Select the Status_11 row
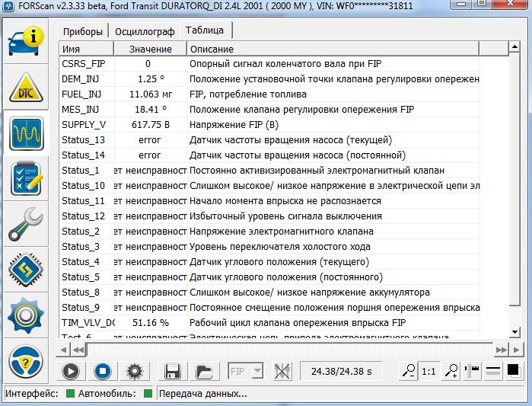Image resolution: width=532 pixels, height=406 pixels. pos(269,201)
